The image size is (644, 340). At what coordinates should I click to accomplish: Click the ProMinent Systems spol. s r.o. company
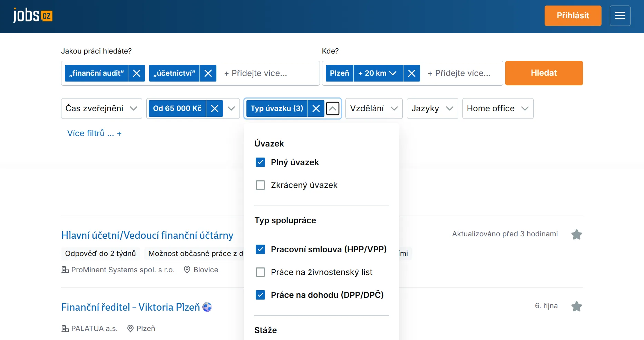[x=123, y=270]
